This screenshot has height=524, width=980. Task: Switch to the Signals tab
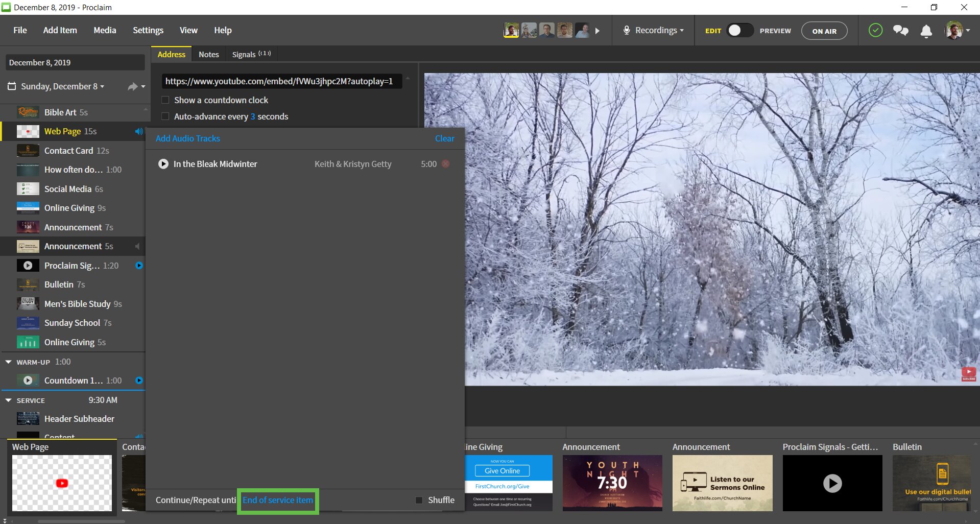tap(251, 54)
